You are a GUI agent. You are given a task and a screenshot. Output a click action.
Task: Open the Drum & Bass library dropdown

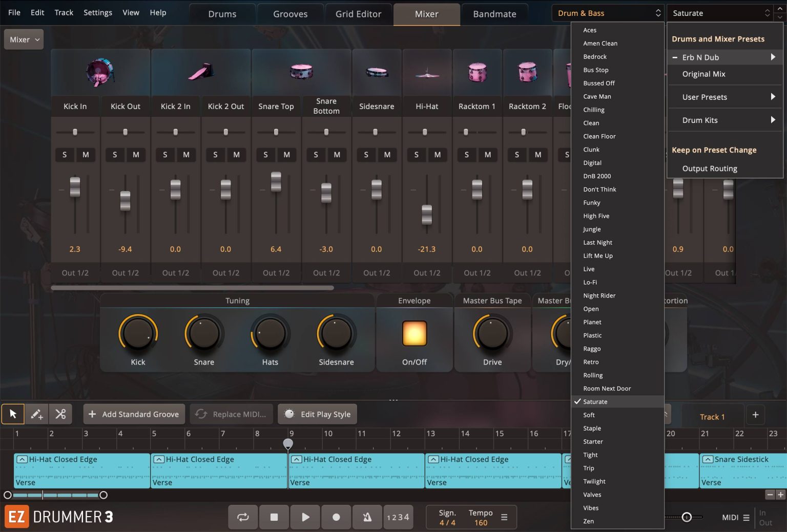[608, 13]
